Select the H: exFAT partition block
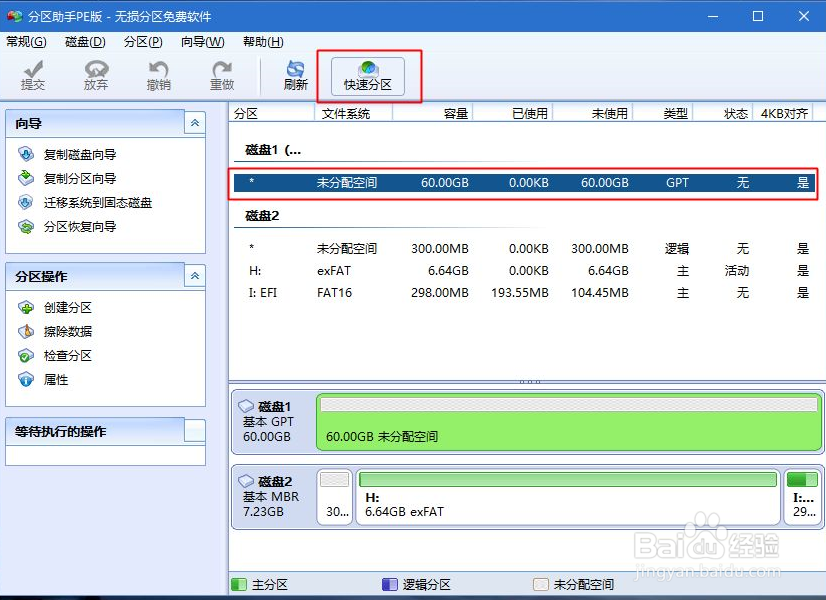 (570, 495)
